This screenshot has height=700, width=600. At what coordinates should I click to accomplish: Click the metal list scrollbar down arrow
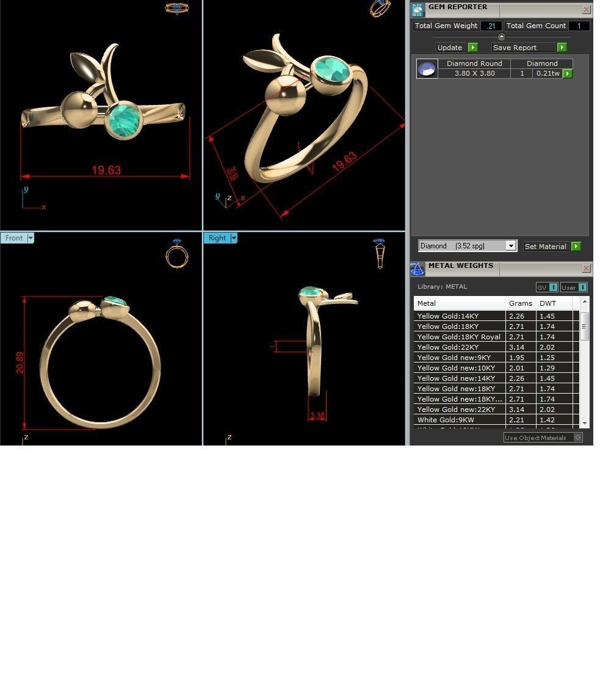click(x=584, y=423)
